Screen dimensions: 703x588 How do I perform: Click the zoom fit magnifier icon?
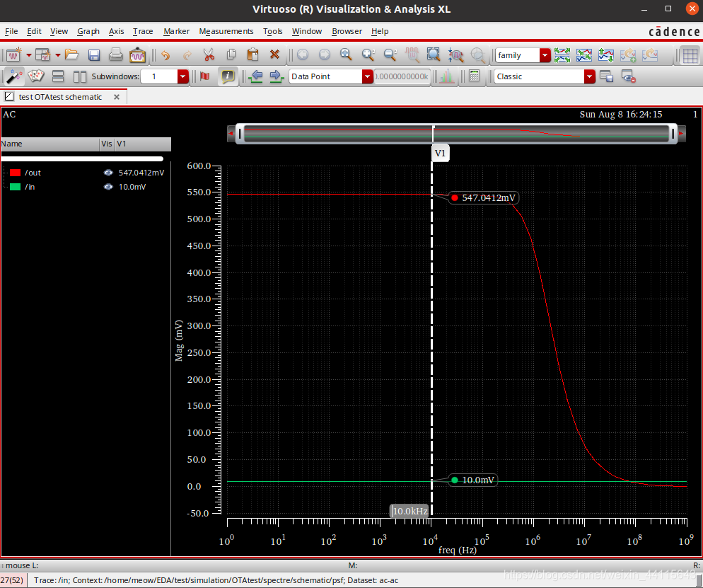346,54
